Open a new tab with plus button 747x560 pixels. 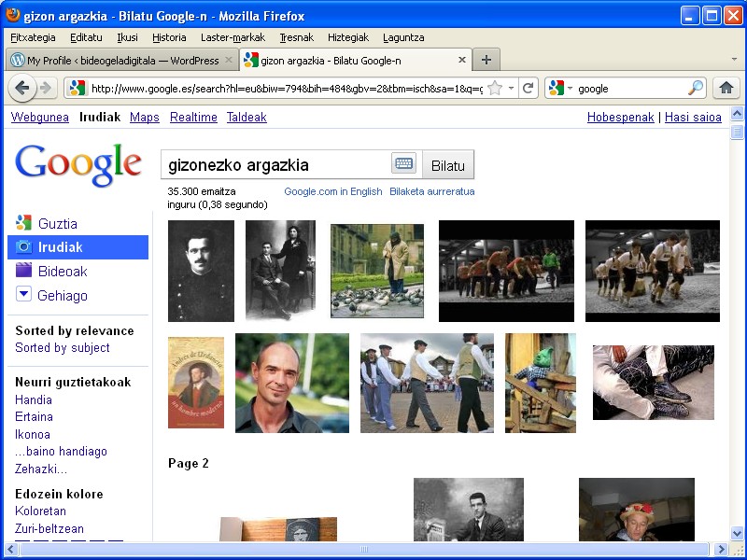click(x=486, y=60)
